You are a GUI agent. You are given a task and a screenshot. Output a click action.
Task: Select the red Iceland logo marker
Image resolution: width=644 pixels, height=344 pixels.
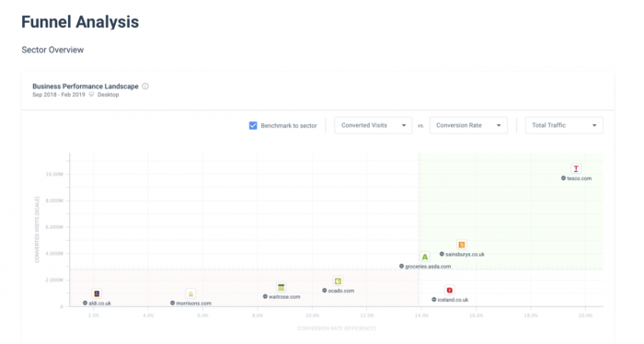tap(450, 291)
